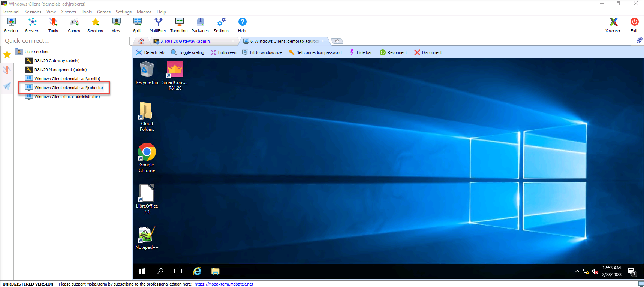This screenshot has height=287, width=644.
Task: Open the Settings gears toolbar icon
Action: (221, 25)
